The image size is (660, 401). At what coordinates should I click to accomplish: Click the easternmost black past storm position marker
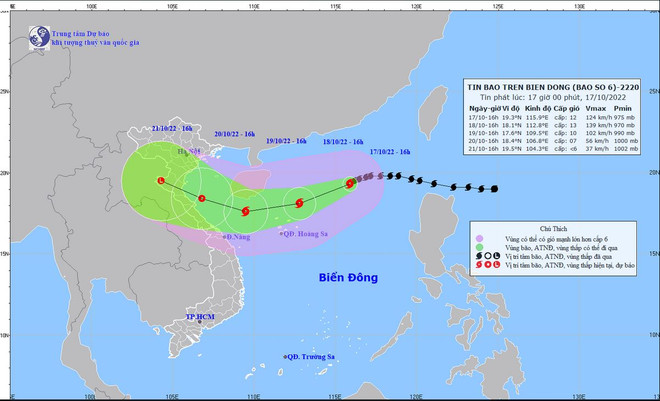point(495,188)
